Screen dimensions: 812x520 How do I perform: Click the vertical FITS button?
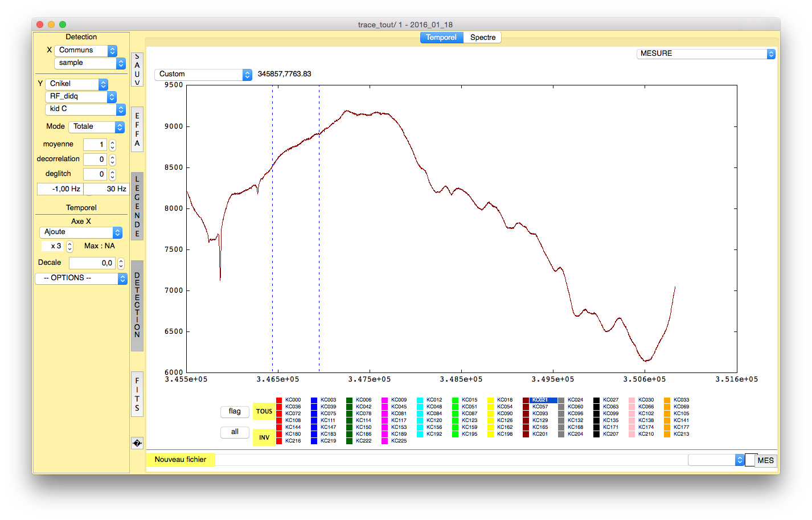[137, 394]
